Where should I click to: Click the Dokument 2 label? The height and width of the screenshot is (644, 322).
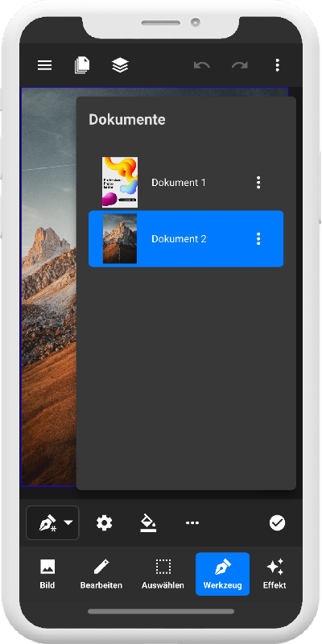click(x=179, y=238)
